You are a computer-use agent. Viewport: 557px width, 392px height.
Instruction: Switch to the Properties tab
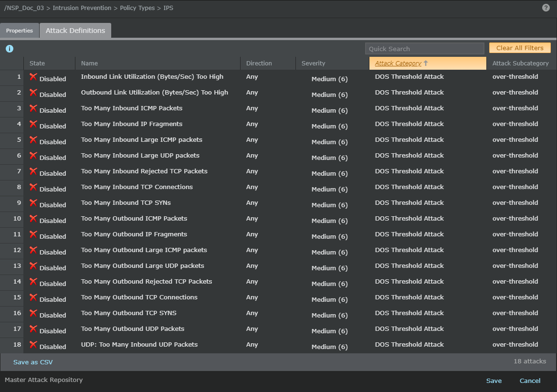20,31
